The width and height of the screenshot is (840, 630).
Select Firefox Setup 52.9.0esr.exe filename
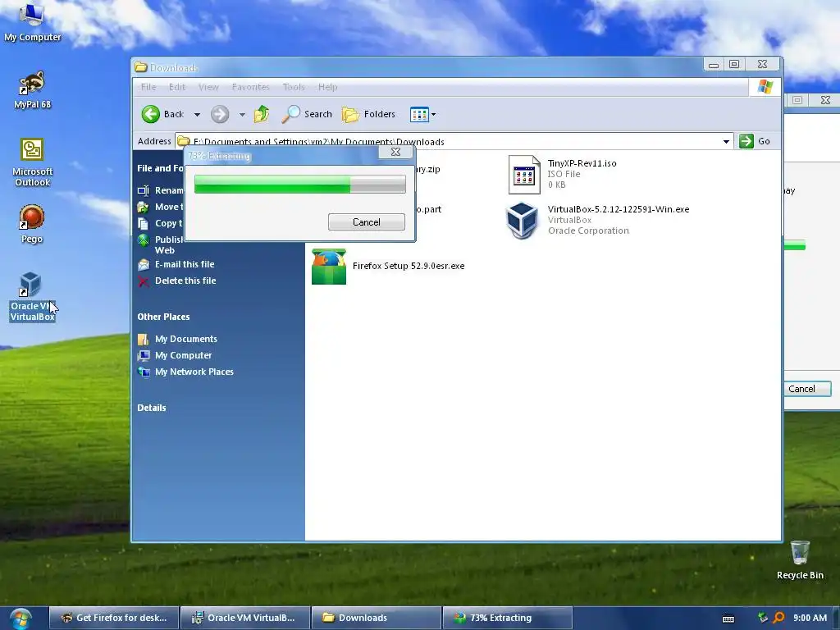point(409,266)
